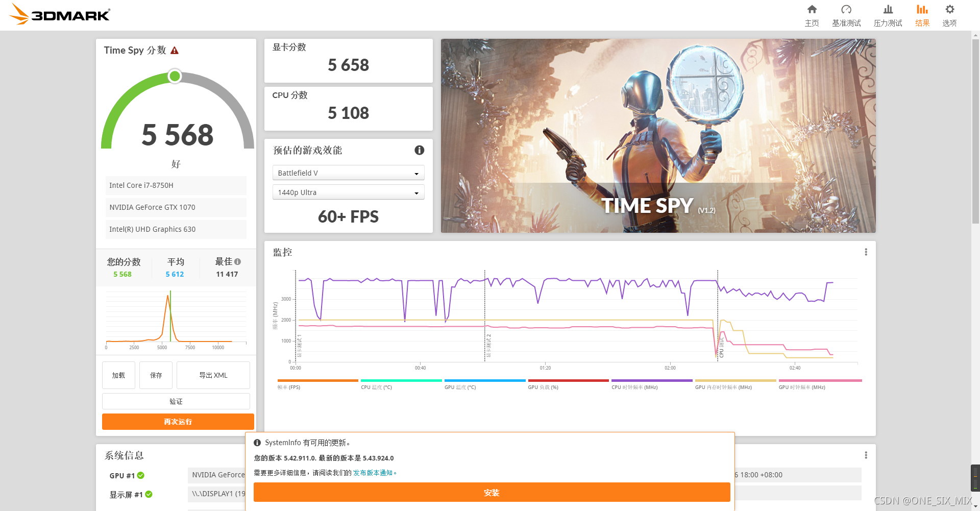The width and height of the screenshot is (980, 511).
Task: Click the NVIDIA GeForce GTX 1070 row
Action: 176,207
